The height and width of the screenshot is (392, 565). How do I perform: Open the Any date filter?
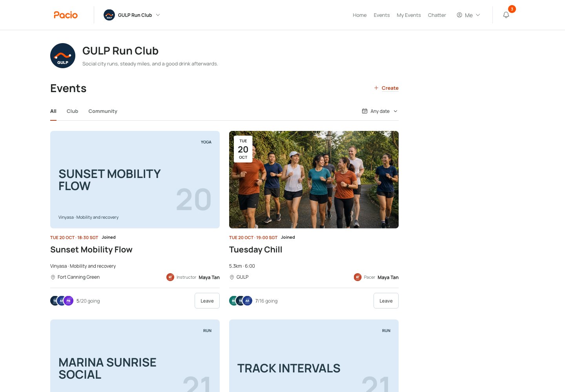pos(380,111)
